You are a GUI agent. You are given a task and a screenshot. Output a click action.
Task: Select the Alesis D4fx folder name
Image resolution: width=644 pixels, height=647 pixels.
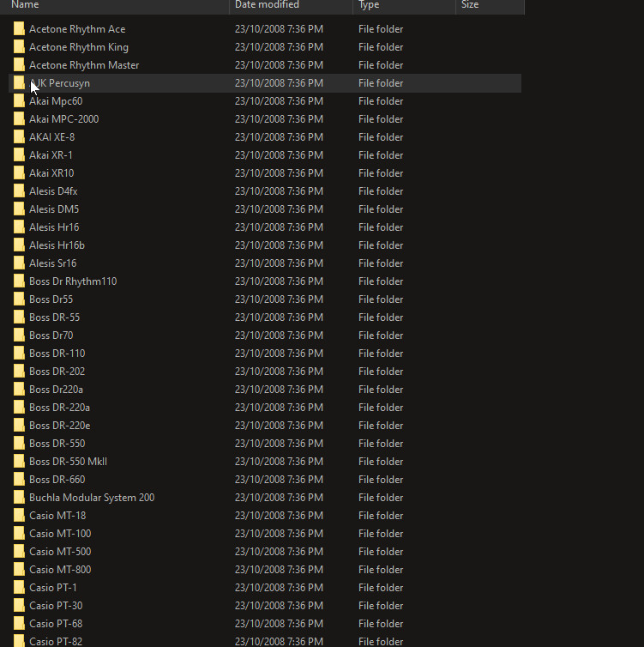53,191
